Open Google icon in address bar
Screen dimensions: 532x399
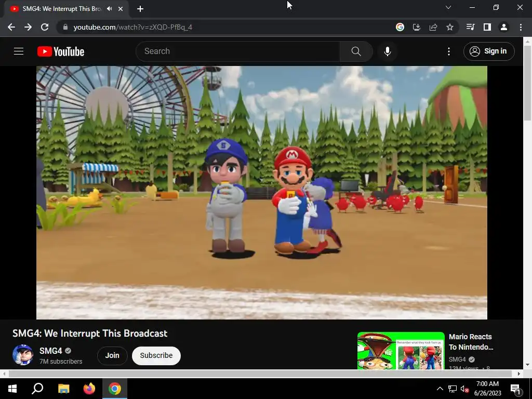coord(400,27)
